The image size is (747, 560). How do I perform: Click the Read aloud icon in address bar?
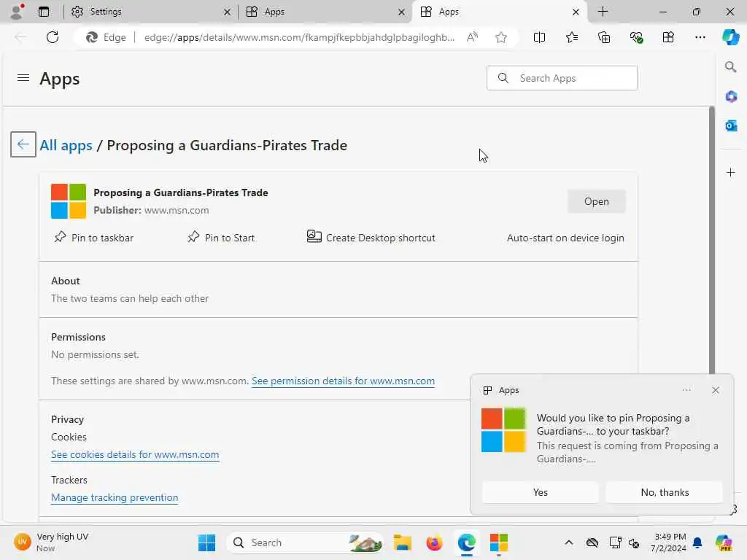click(472, 37)
